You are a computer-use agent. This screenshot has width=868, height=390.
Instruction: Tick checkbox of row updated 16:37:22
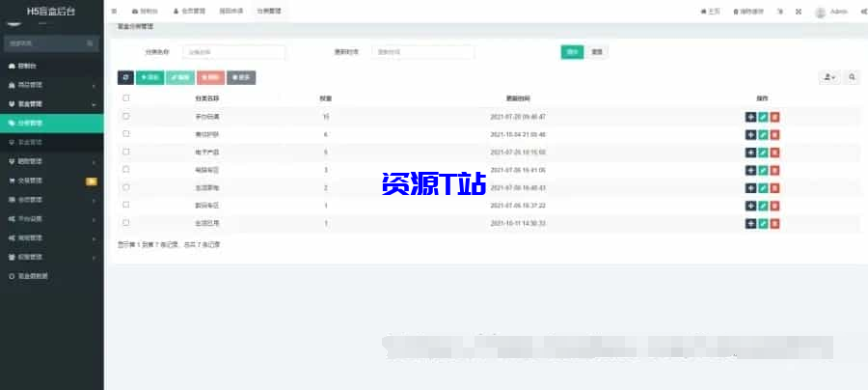tap(126, 205)
